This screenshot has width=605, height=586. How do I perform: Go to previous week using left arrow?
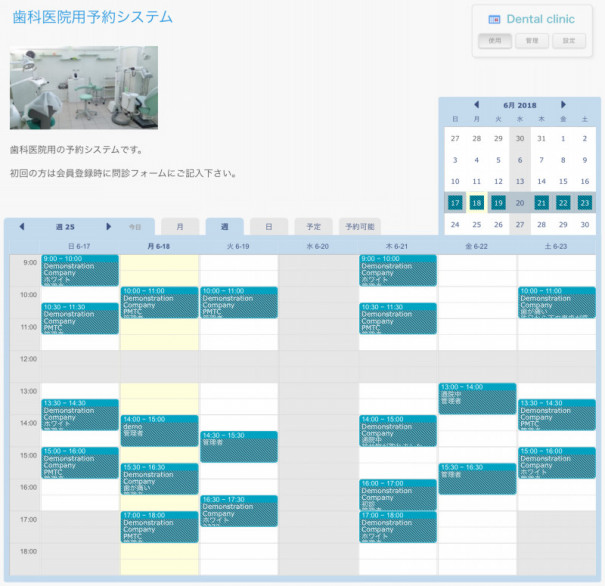pyautogui.click(x=21, y=227)
